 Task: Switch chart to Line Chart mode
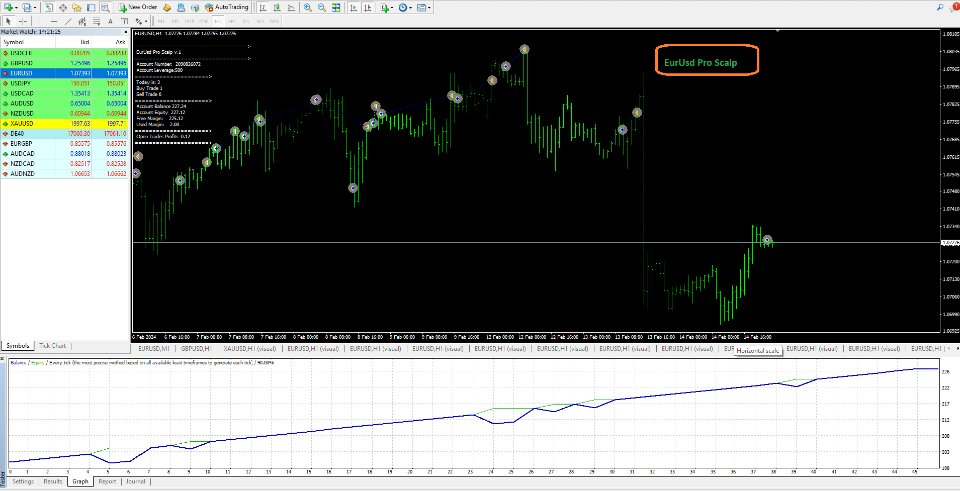[291, 7]
